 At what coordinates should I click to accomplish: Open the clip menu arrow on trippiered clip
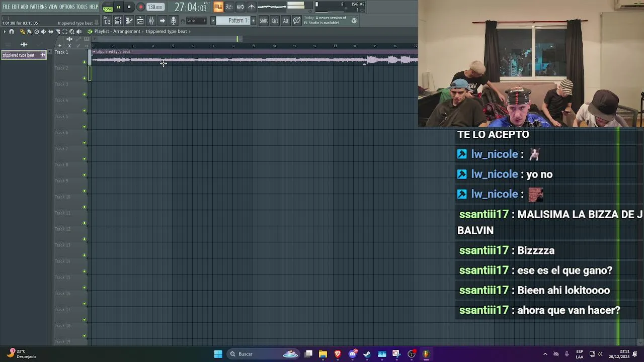click(x=94, y=52)
